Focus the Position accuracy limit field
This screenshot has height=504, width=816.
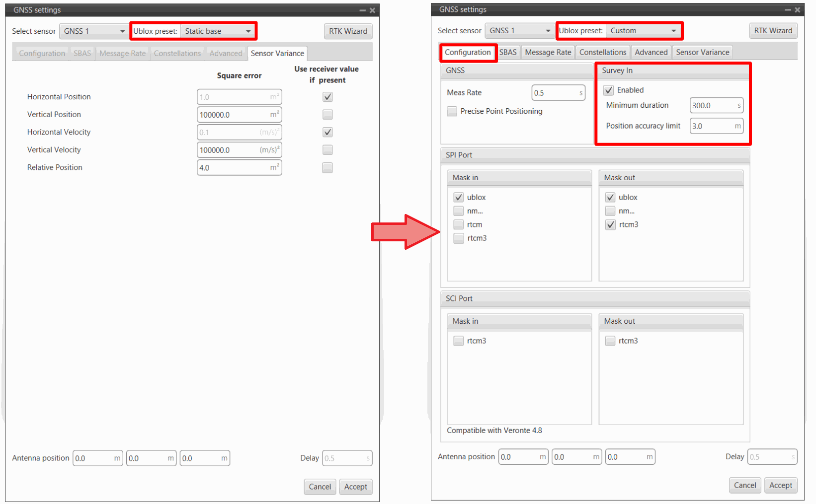click(x=713, y=126)
